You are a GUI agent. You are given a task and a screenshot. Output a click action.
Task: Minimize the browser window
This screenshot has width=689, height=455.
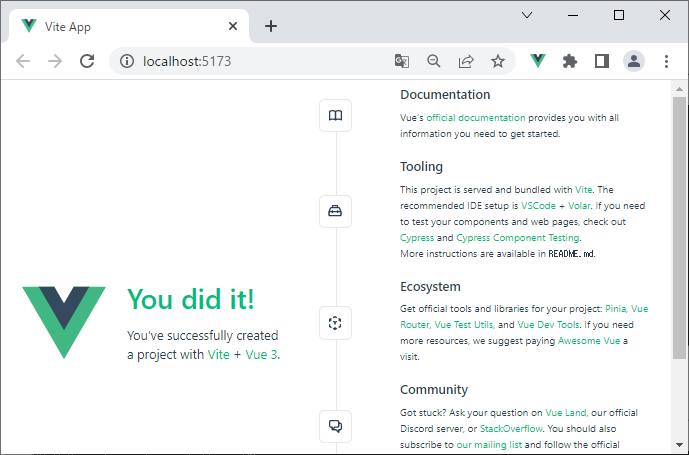pyautogui.click(x=573, y=15)
